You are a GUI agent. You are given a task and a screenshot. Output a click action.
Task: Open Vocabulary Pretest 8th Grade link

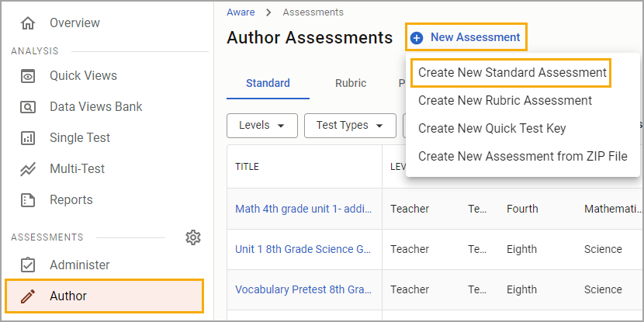(x=303, y=289)
